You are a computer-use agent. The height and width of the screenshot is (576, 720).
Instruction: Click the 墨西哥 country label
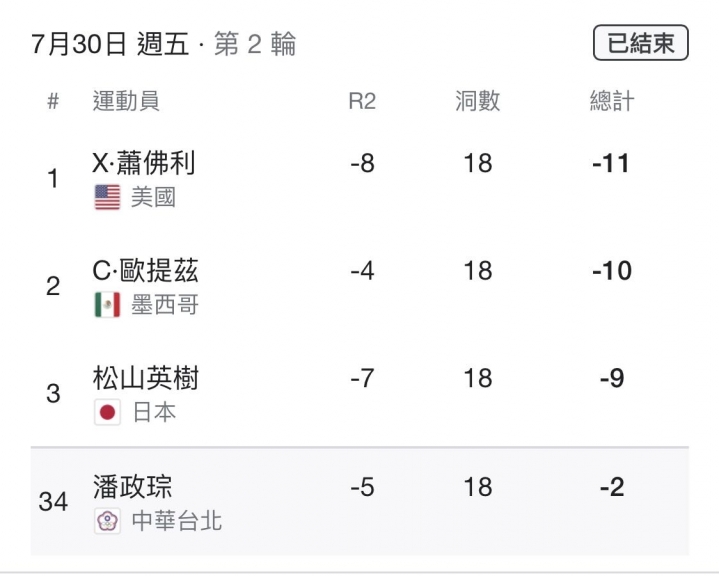165,305
